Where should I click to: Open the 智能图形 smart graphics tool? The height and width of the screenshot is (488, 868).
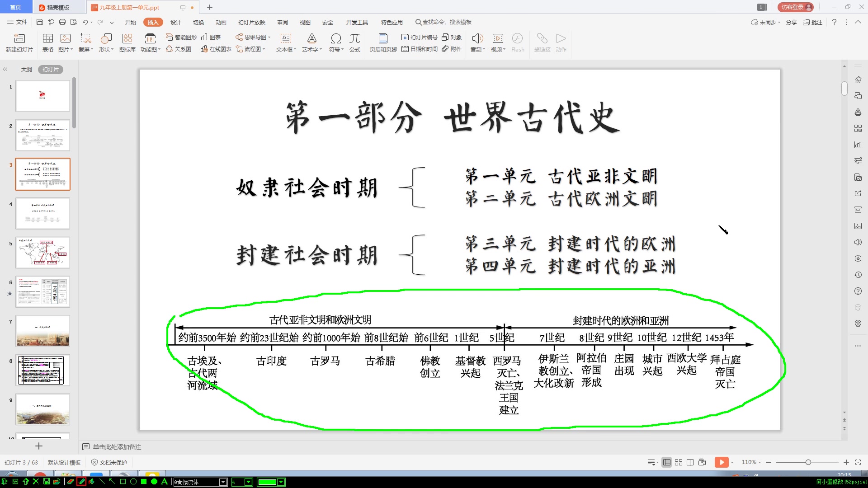point(180,38)
